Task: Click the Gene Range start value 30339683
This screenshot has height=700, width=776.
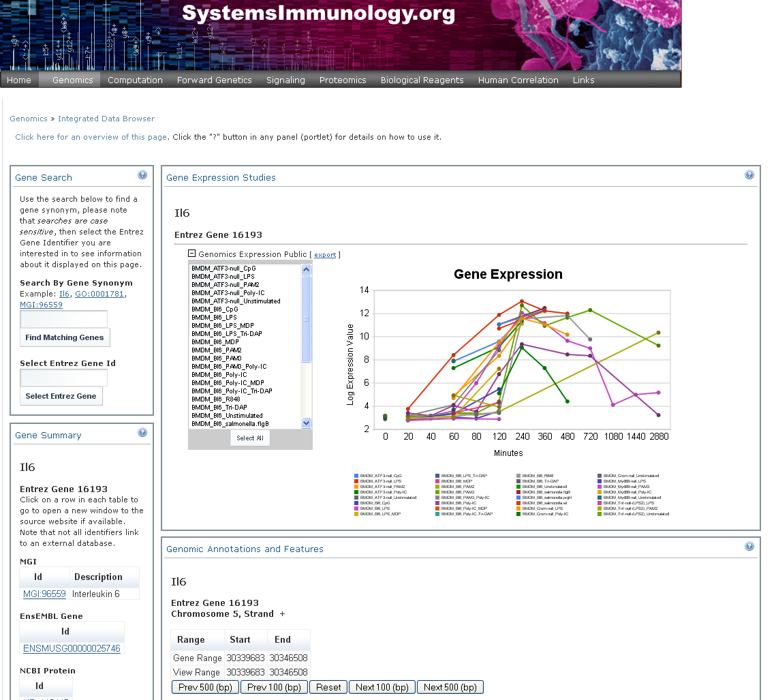Action: tap(245, 658)
